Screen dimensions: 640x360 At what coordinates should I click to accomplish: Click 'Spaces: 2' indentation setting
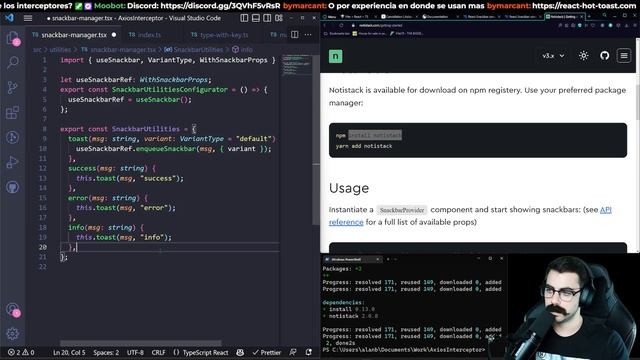point(106,352)
